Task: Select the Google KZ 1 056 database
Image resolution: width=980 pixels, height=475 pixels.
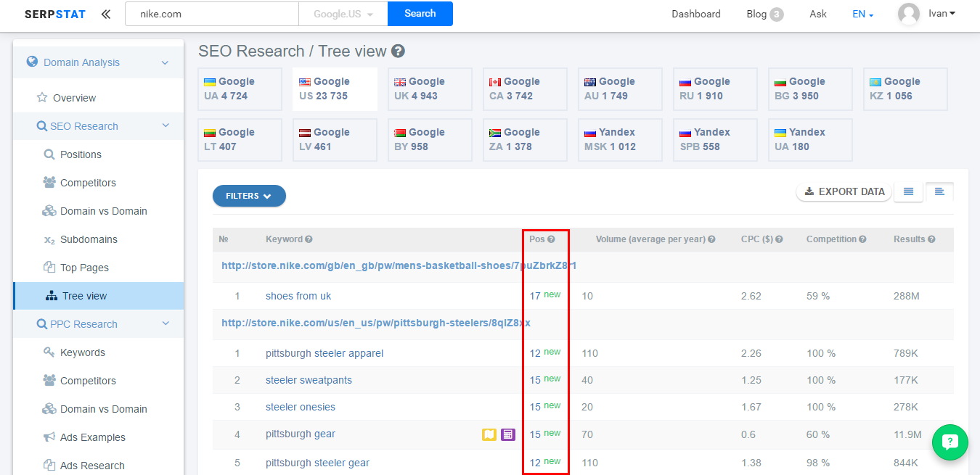Action: pos(905,89)
